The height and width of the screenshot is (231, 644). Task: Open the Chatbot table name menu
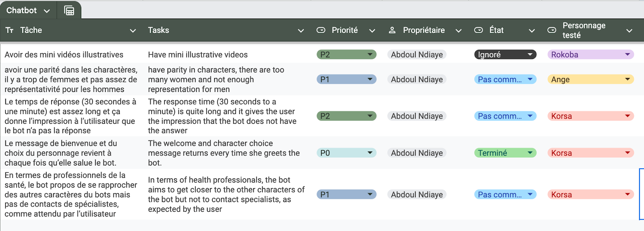(x=47, y=11)
